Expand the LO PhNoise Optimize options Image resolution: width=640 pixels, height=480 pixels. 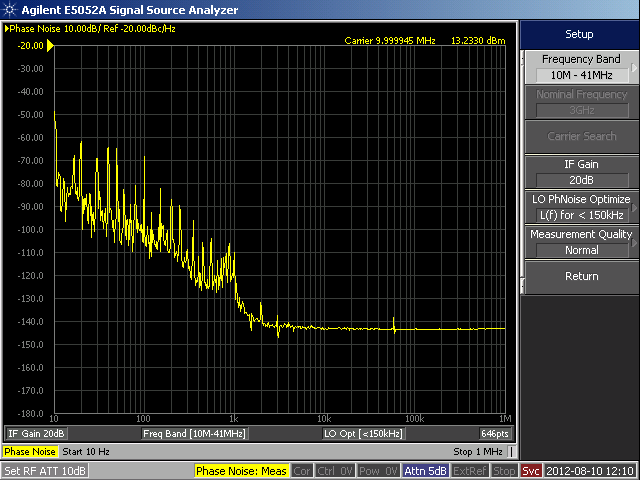580,207
